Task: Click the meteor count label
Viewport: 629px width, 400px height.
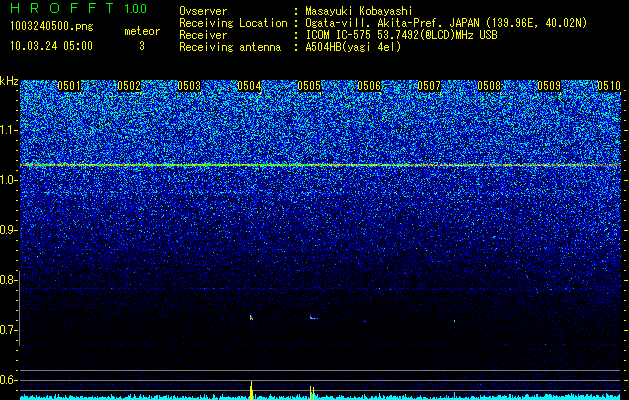Action: (x=142, y=31)
